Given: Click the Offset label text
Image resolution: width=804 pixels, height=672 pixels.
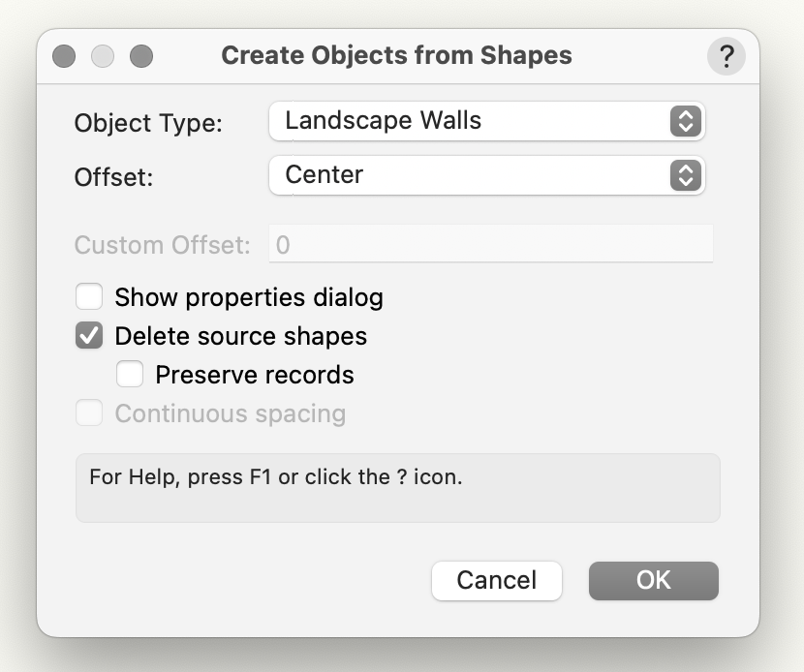Looking at the screenshot, I should point(115,177).
